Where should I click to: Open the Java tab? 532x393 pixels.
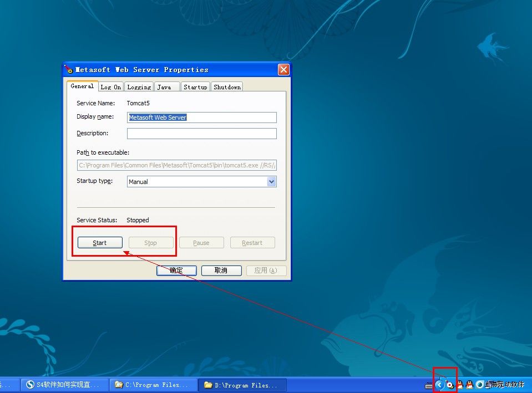pyautogui.click(x=164, y=87)
